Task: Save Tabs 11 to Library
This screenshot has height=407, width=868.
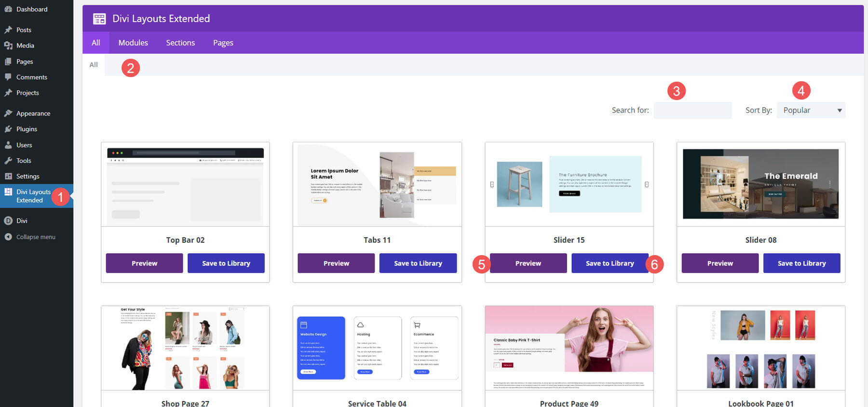Action: (418, 263)
